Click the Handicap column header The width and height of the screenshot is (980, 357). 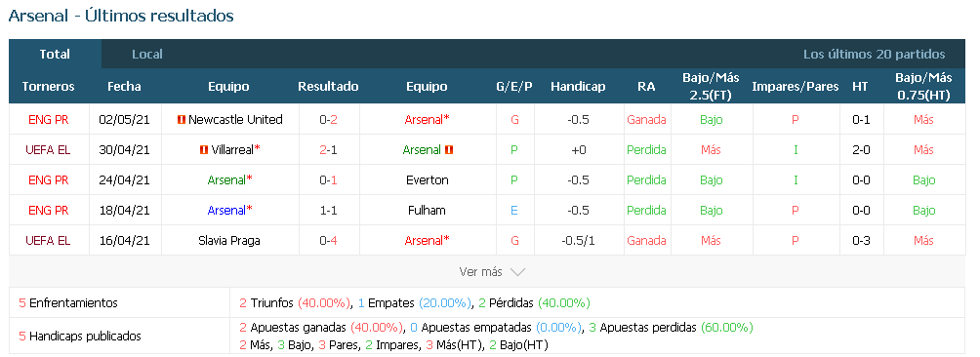pos(578,87)
